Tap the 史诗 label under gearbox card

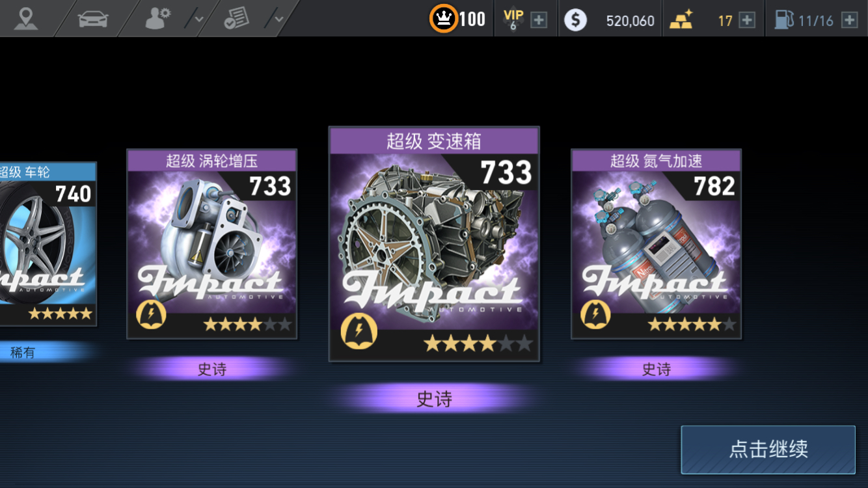434,399
